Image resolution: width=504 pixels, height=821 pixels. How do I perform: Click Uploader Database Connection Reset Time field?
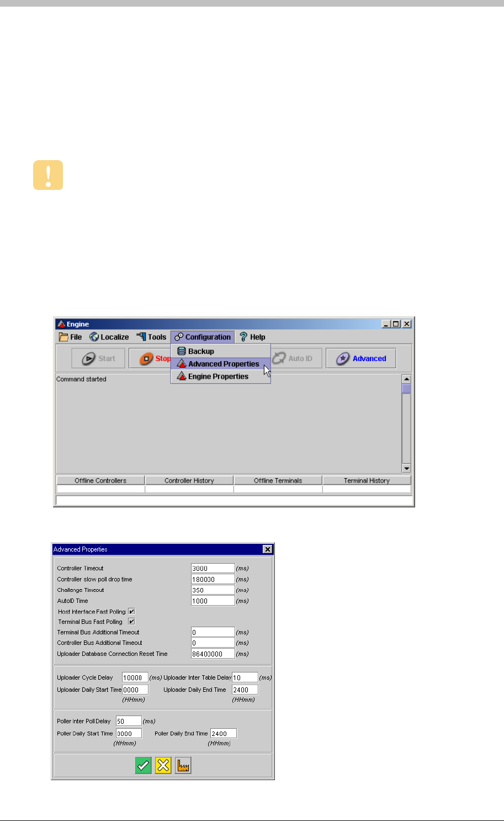click(x=213, y=654)
